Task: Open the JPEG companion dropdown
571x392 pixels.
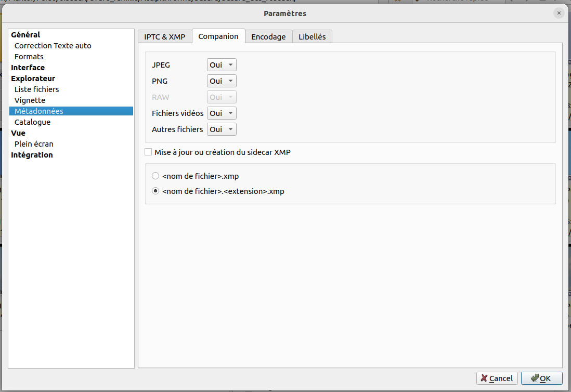Action: [x=222, y=65]
